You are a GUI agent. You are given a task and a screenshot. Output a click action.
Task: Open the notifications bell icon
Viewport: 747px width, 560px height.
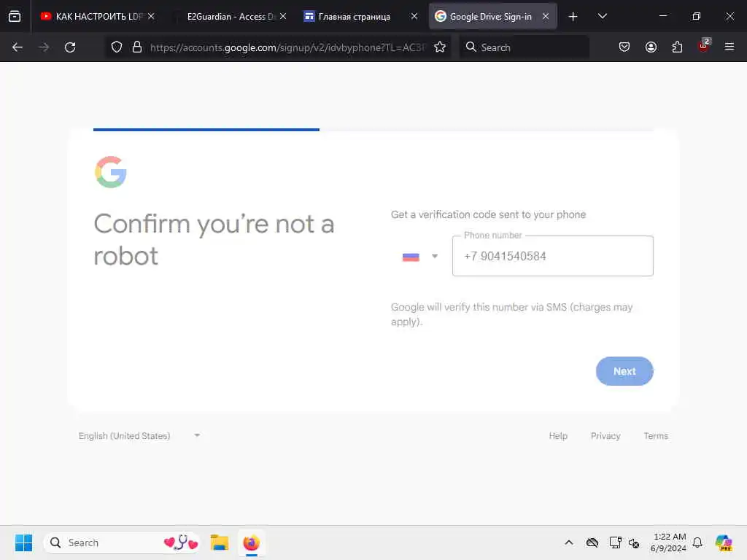tap(697, 542)
